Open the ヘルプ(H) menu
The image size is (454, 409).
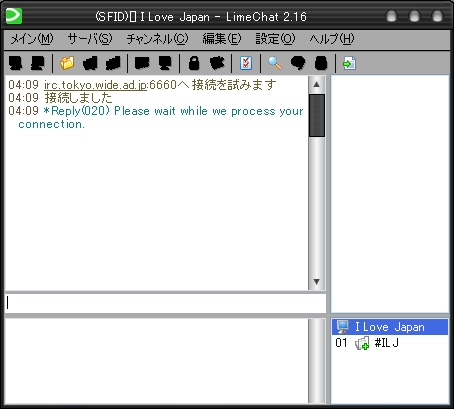click(332, 39)
